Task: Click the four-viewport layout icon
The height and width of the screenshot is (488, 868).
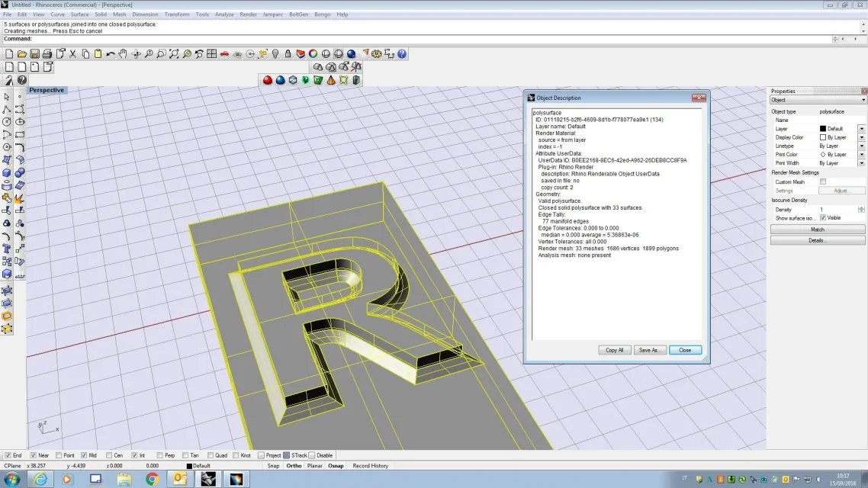Action: click(x=211, y=53)
